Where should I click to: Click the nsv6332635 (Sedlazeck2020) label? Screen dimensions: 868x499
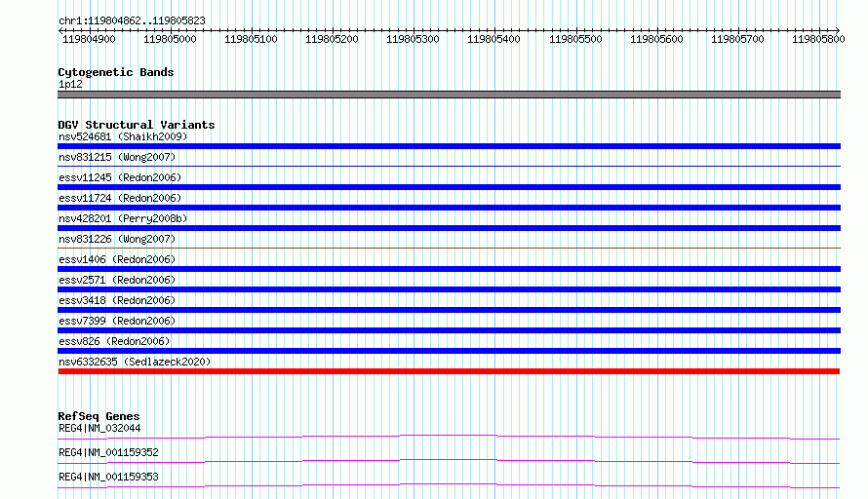135,362
